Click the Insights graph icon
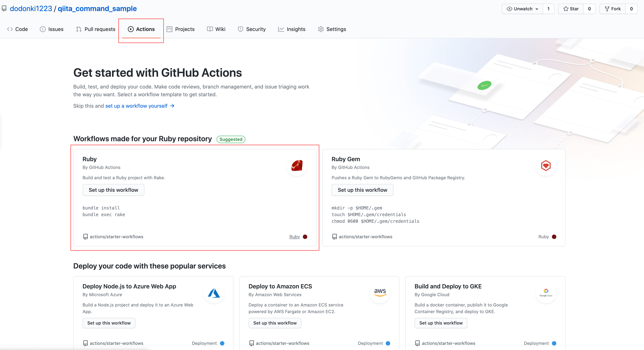Viewport: 644px width, 350px height. coord(281,29)
